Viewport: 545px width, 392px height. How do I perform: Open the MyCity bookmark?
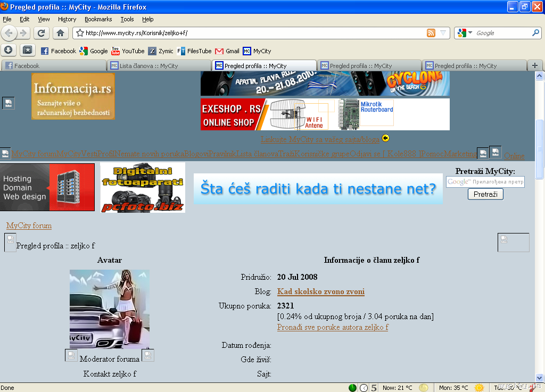[x=257, y=51]
